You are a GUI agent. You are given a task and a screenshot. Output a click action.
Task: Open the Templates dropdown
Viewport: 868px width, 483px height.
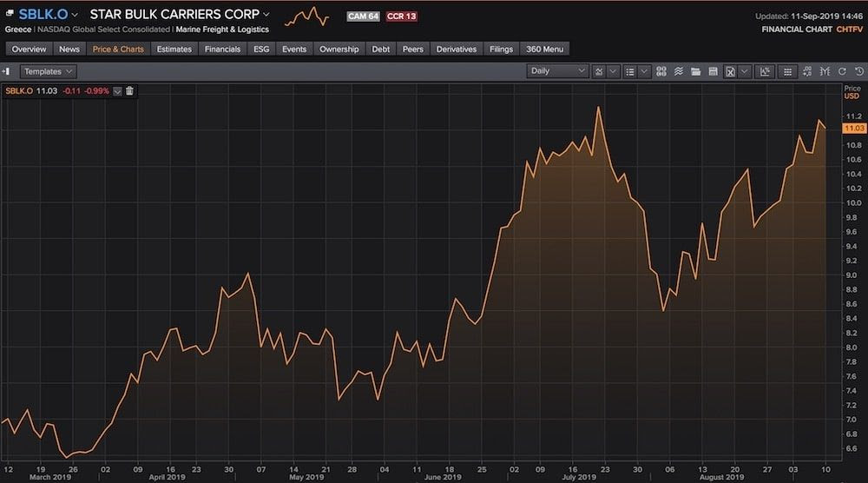[48, 71]
